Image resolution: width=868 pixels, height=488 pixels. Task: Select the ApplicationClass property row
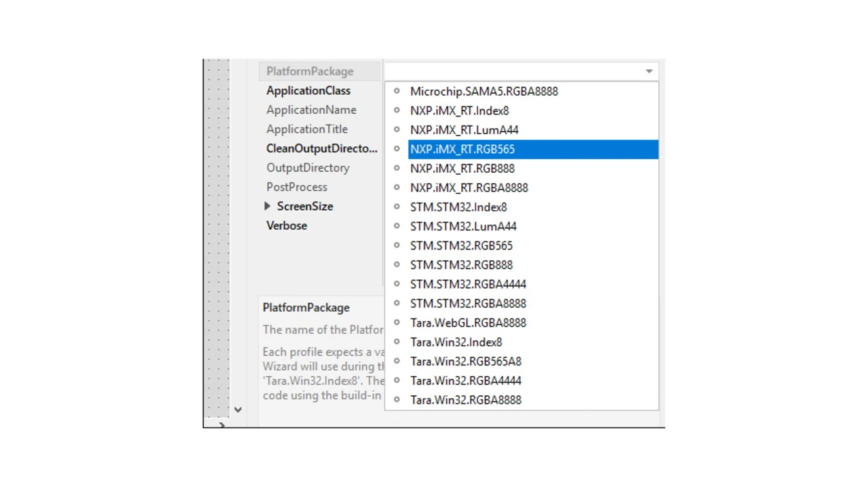(x=309, y=91)
